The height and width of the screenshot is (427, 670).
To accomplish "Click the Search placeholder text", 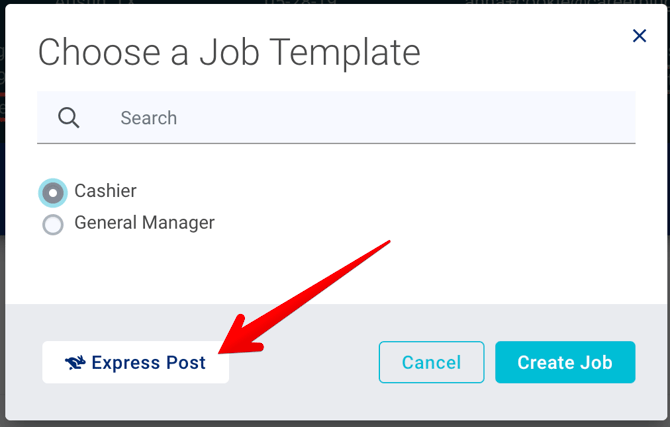I will [149, 118].
